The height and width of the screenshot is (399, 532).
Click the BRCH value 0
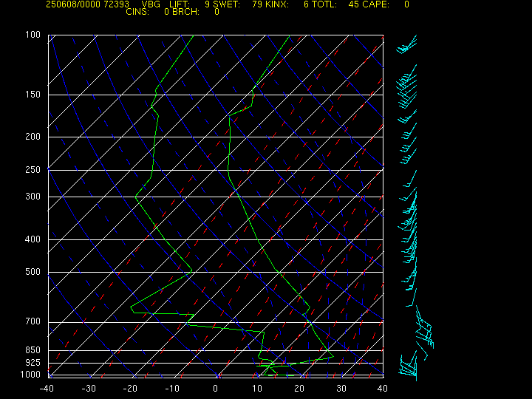click(x=216, y=12)
